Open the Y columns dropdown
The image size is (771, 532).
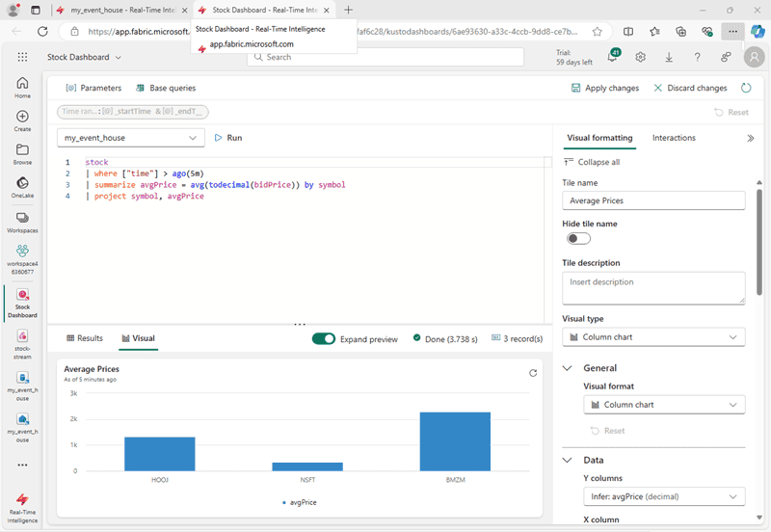click(x=663, y=497)
